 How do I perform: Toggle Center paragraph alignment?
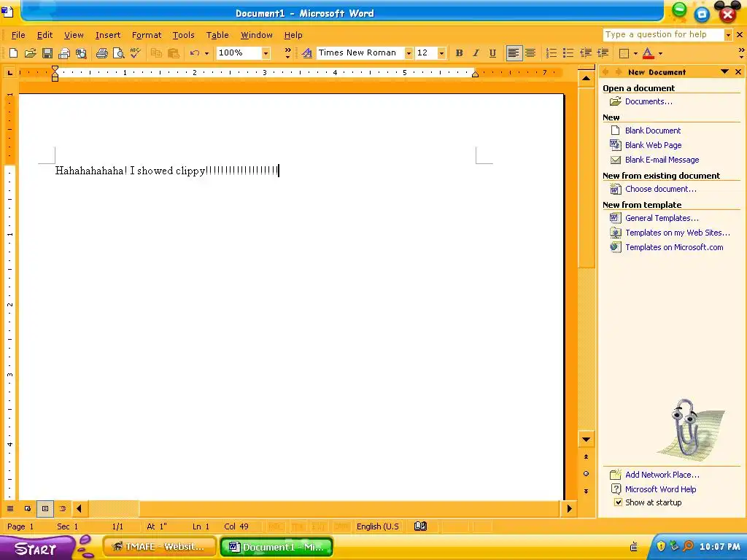[530, 53]
